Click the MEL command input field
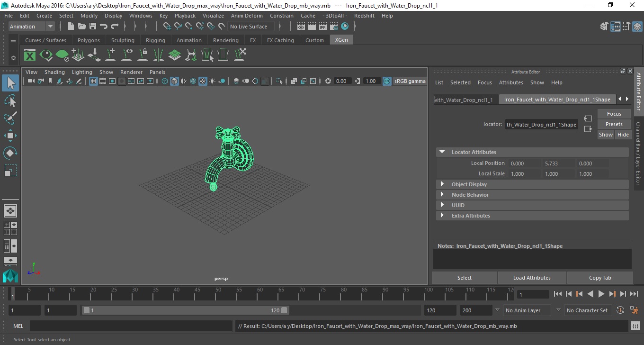Image resolution: width=644 pixels, height=345 pixels. point(131,326)
